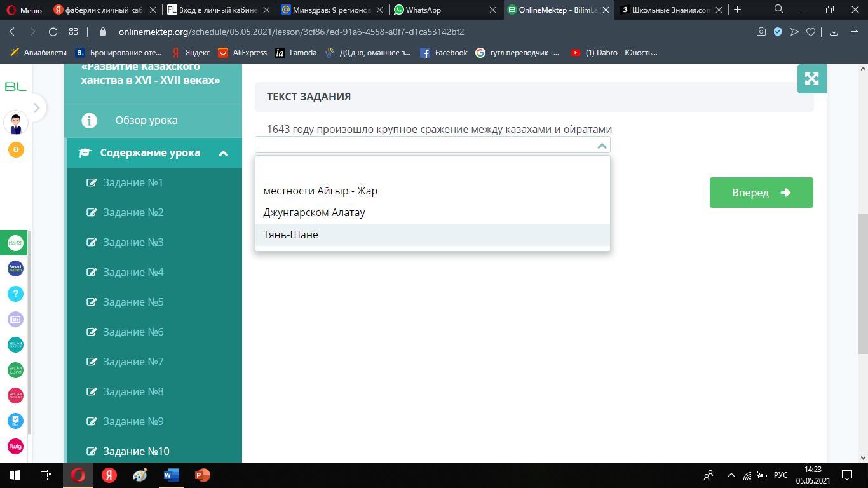
Task: Choose местности Айгыр - Жар option
Action: [x=320, y=191]
